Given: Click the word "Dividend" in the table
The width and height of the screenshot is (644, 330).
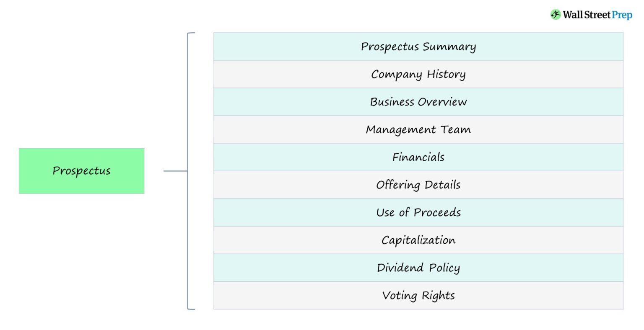Looking at the screenshot, I should coord(400,268).
